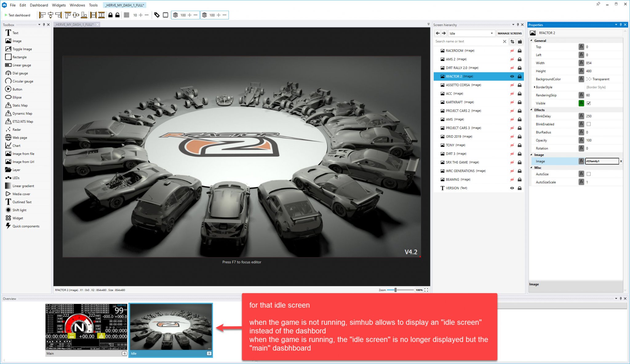Click the align bottom edges icon
This screenshot has height=364, width=630.
pos(84,15)
